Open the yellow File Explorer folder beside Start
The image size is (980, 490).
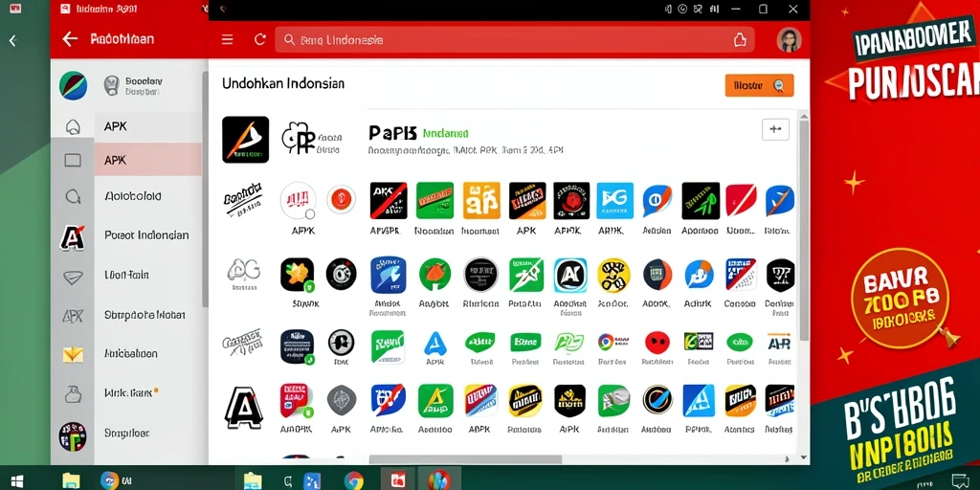coord(71,480)
